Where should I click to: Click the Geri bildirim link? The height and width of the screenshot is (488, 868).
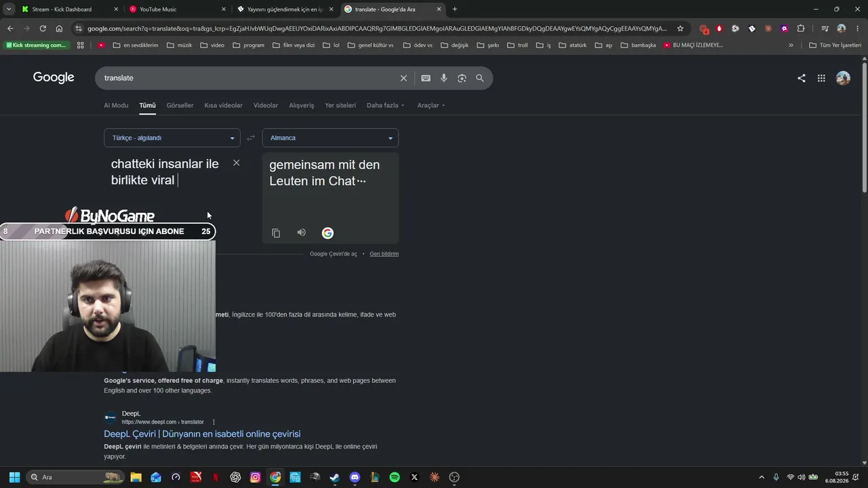pyautogui.click(x=384, y=253)
